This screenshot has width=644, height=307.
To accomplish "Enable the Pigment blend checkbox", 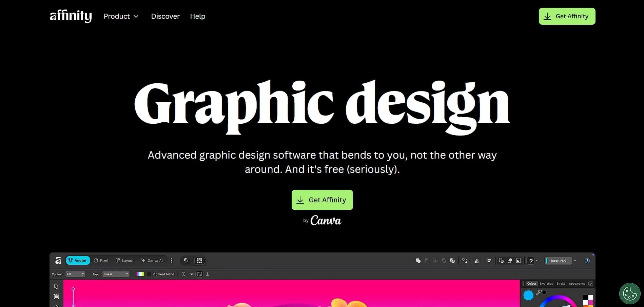I will (149, 274).
